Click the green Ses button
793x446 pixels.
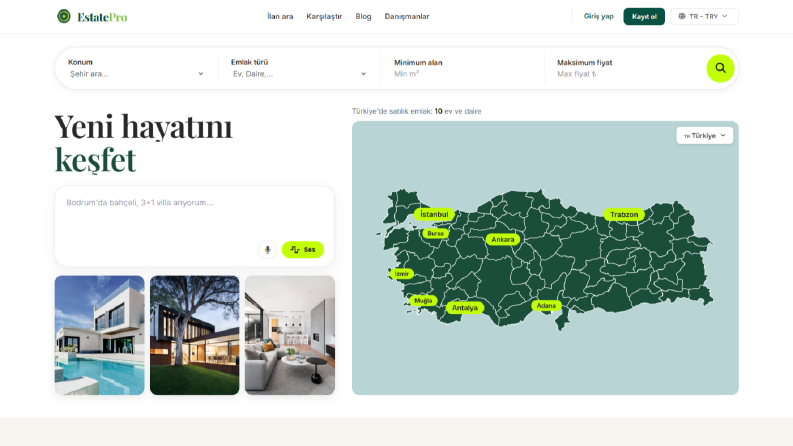pyautogui.click(x=302, y=249)
